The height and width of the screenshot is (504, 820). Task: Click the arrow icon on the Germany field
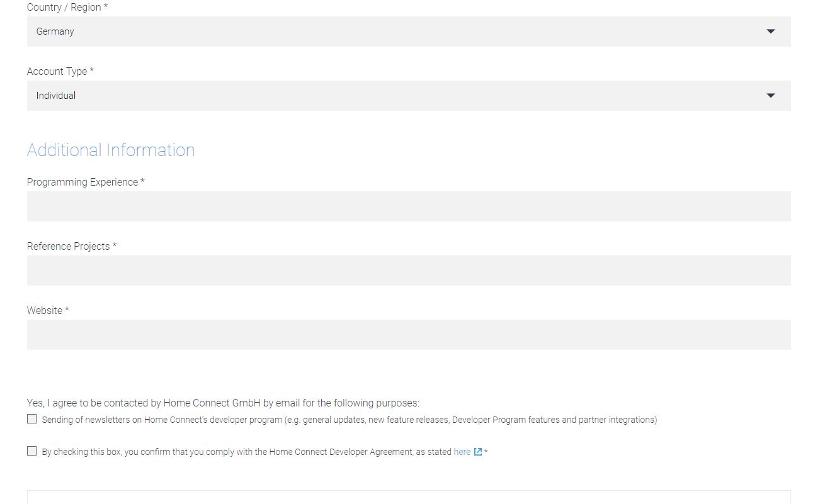[x=770, y=31]
